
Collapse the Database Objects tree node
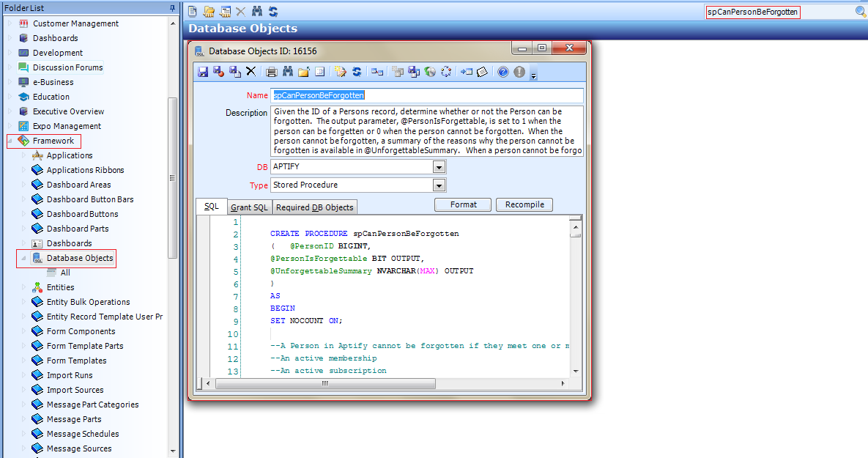23,258
